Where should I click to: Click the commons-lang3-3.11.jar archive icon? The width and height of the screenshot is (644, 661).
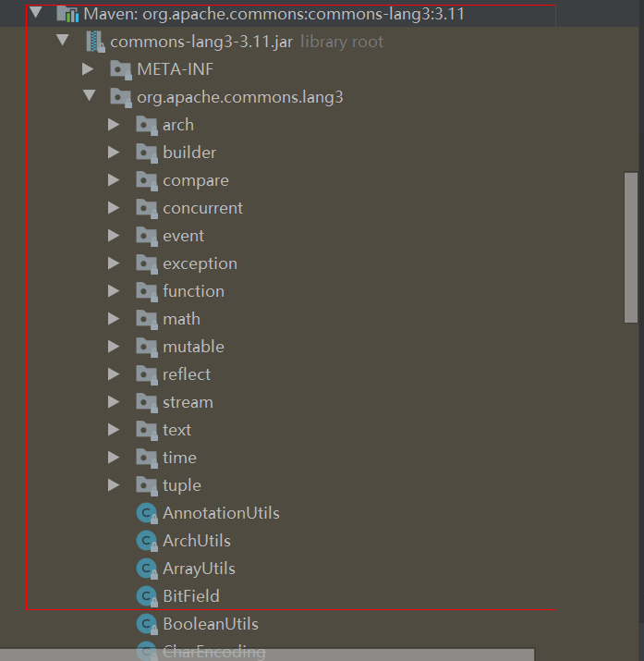point(95,42)
